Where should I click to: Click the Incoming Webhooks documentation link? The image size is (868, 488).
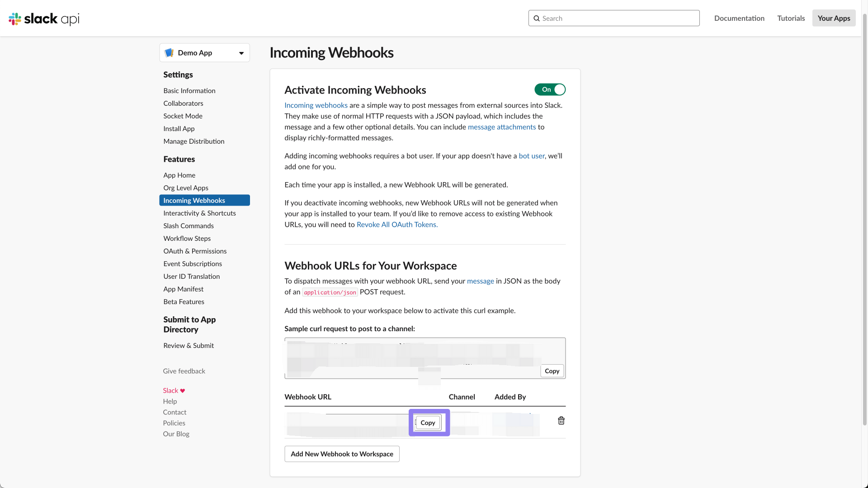pyautogui.click(x=316, y=105)
